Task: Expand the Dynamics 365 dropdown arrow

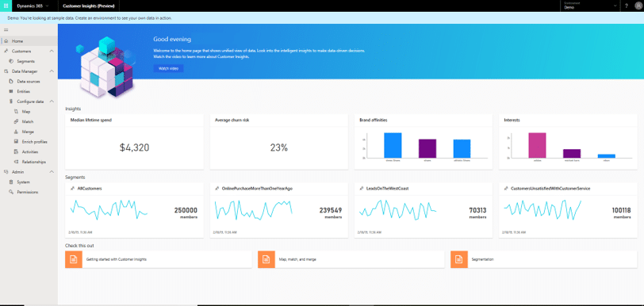Action: [48, 6]
